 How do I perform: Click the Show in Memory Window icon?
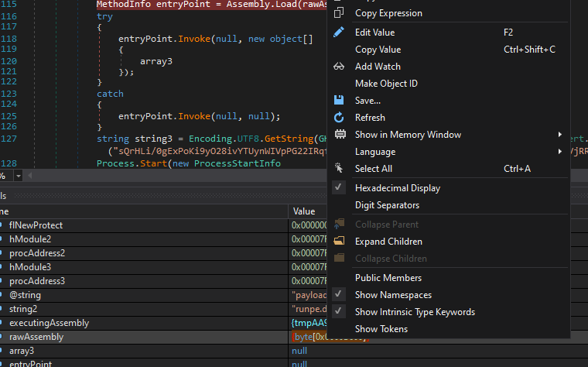(x=339, y=135)
